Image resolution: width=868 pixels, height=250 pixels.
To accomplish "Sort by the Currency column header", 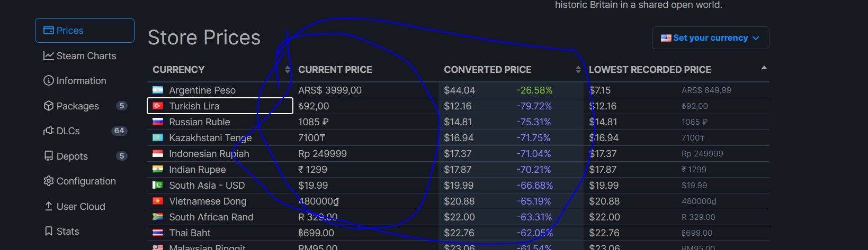I will point(178,70).
